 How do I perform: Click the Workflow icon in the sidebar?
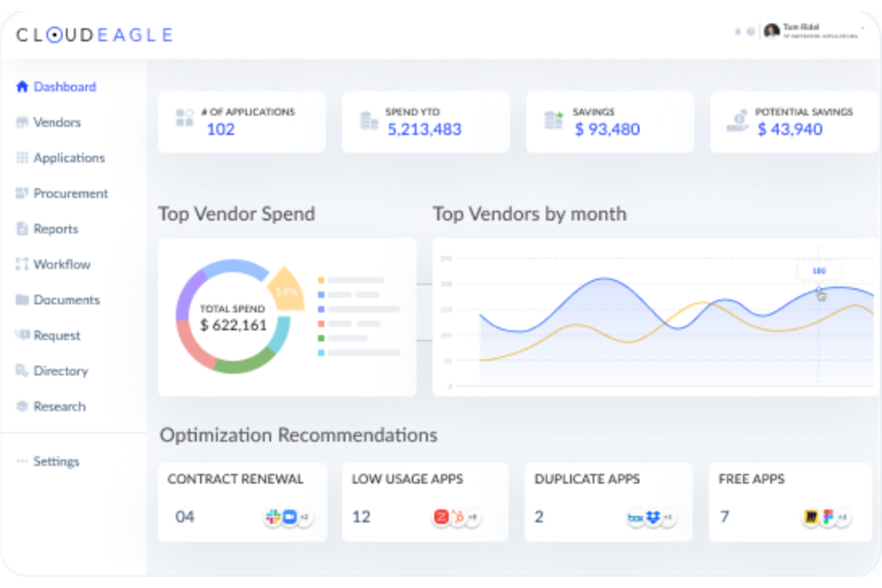tap(21, 264)
